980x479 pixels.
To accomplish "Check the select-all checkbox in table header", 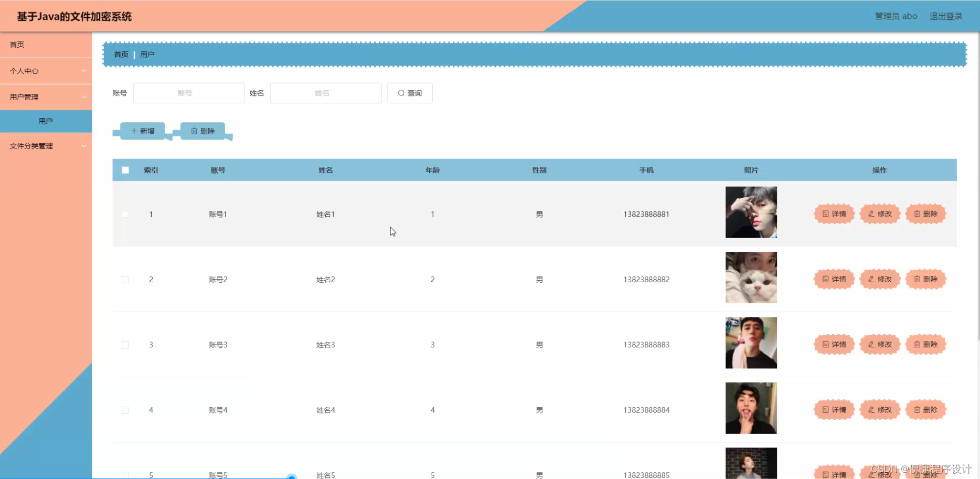I will coord(125,170).
